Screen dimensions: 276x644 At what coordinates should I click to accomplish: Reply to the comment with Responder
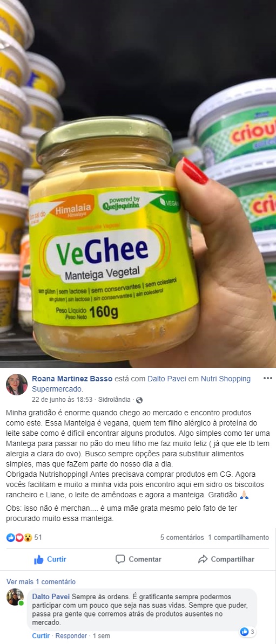tap(71, 636)
